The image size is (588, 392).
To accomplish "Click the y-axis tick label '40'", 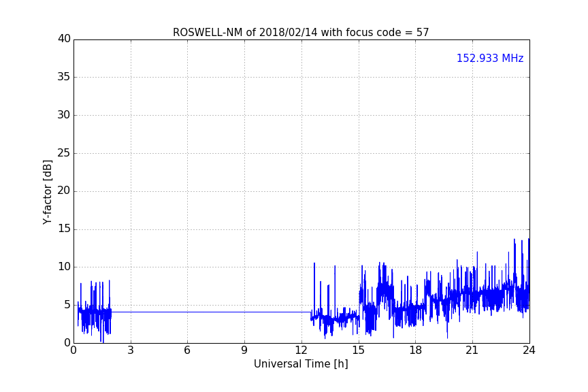I will pyautogui.click(x=64, y=39).
